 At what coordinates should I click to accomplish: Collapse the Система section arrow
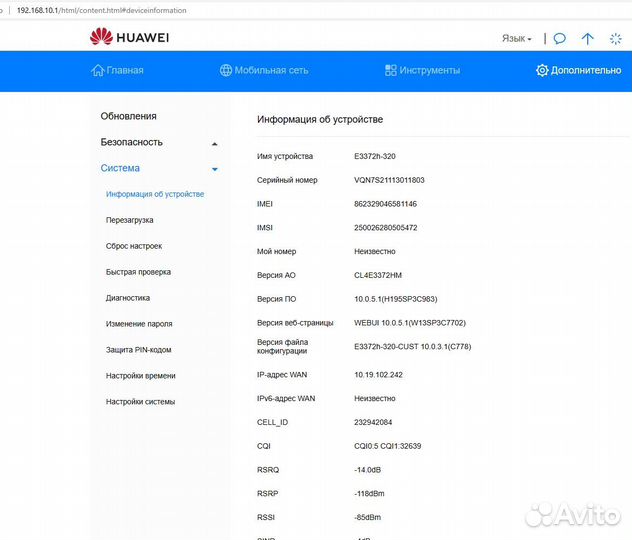click(215, 169)
